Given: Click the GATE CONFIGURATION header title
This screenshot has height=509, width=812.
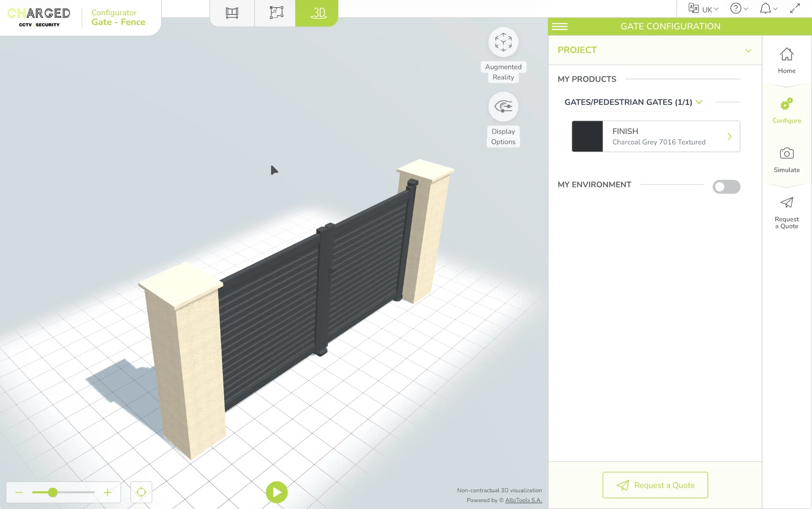Looking at the screenshot, I should (x=670, y=27).
